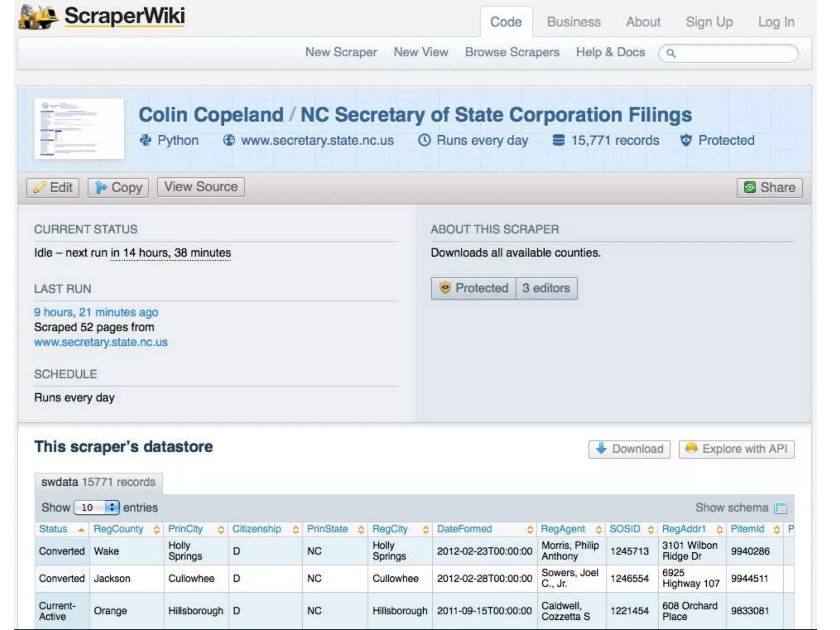Open the Show entries count dropdown
The width and height of the screenshot is (840, 630).
[x=97, y=507]
